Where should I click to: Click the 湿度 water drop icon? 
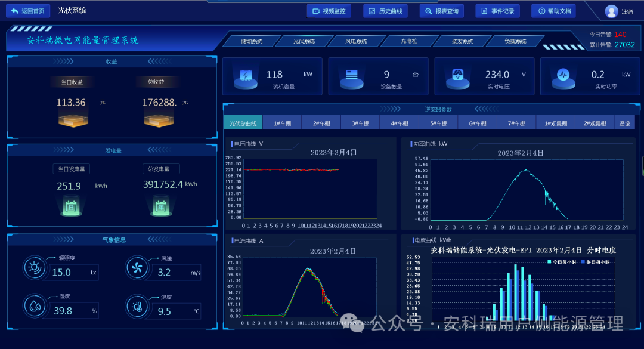35,306
